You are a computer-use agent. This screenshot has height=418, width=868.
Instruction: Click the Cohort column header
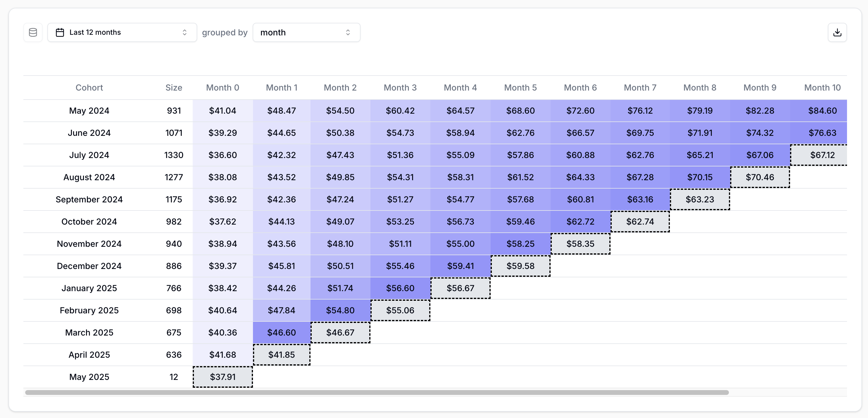pos(89,88)
